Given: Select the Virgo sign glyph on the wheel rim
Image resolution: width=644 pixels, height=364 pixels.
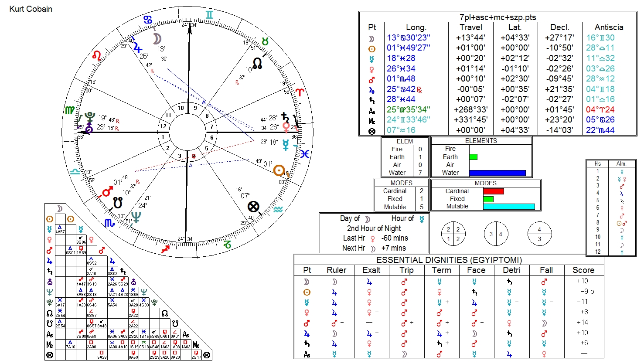Looking at the screenshot, I should [70, 110].
